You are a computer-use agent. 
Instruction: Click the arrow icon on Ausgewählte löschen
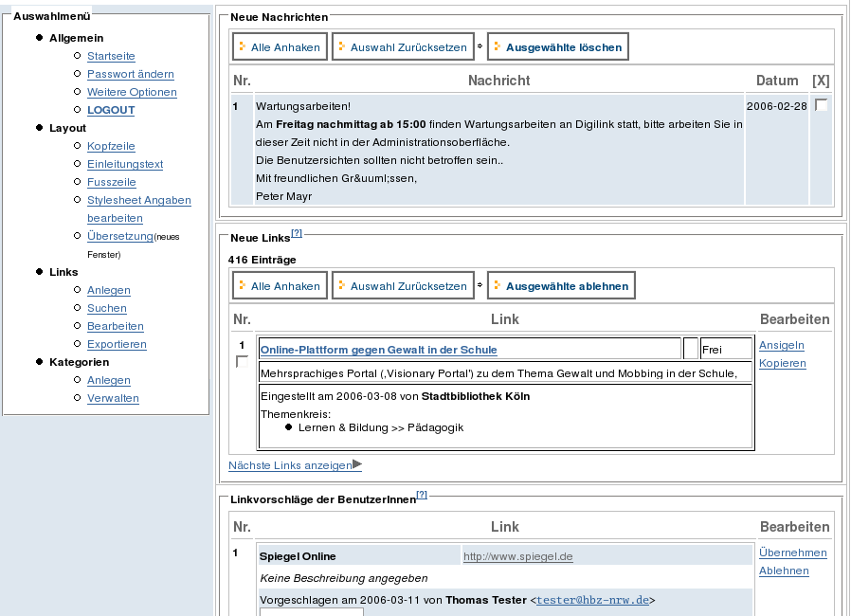[x=495, y=47]
